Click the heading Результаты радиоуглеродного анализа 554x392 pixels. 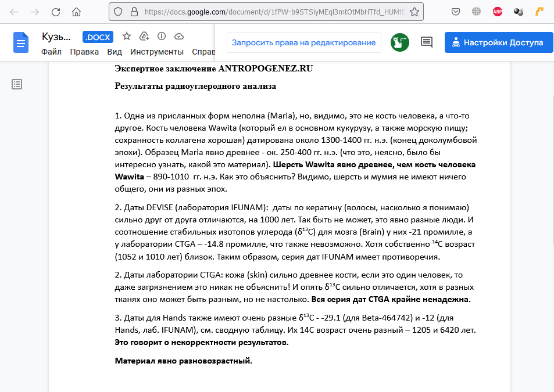(195, 86)
